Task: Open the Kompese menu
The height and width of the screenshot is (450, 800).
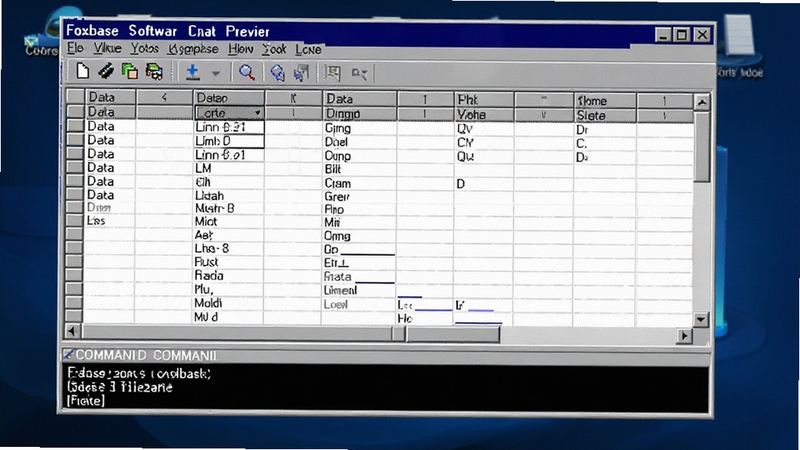Action: (193, 49)
